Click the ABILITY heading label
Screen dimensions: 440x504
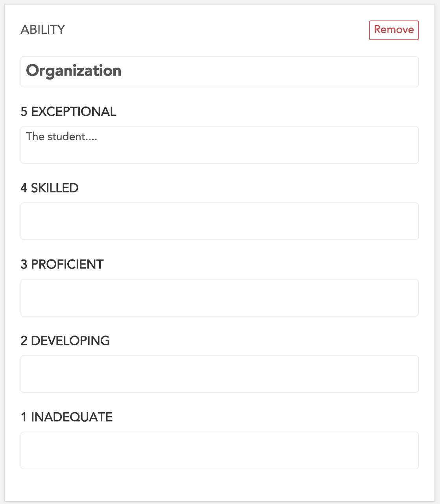click(43, 30)
